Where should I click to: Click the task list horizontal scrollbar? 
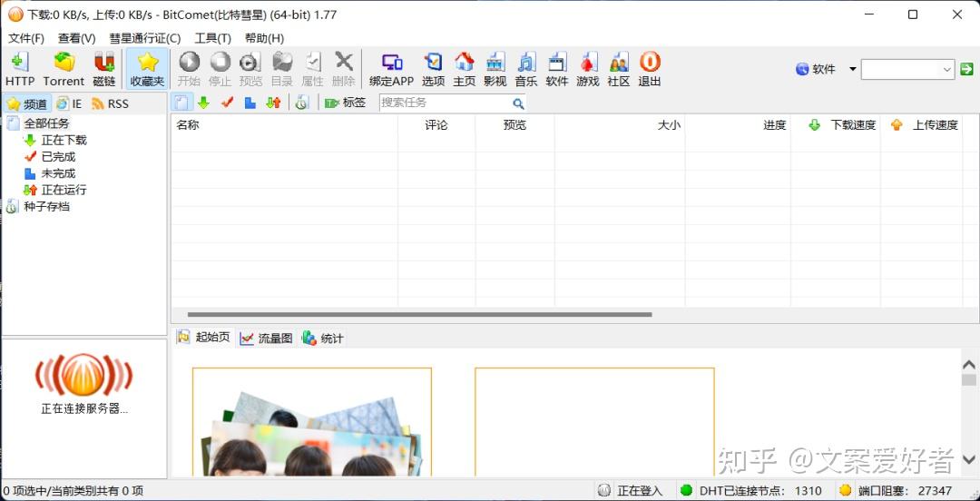coord(419,315)
